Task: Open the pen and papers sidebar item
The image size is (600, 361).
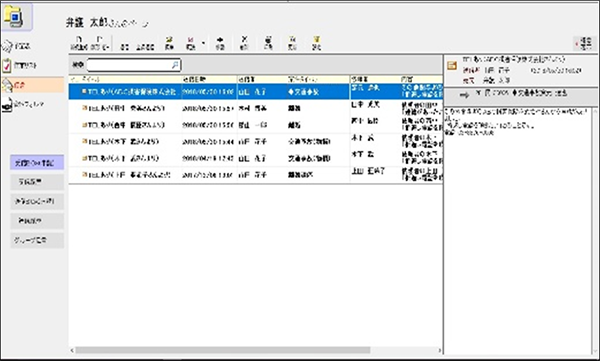Action: point(17,46)
